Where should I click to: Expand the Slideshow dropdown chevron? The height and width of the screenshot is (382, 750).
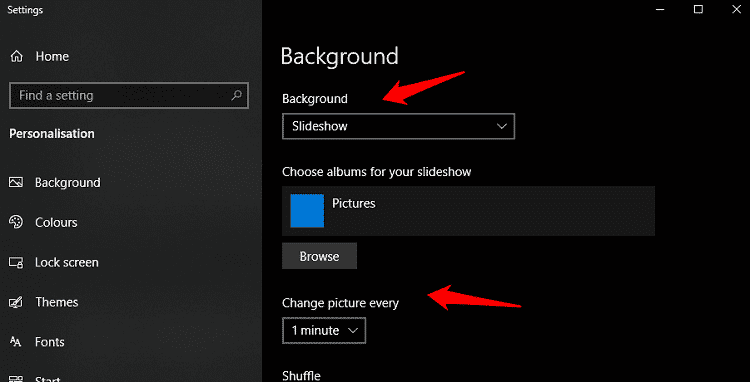coord(502,127)
